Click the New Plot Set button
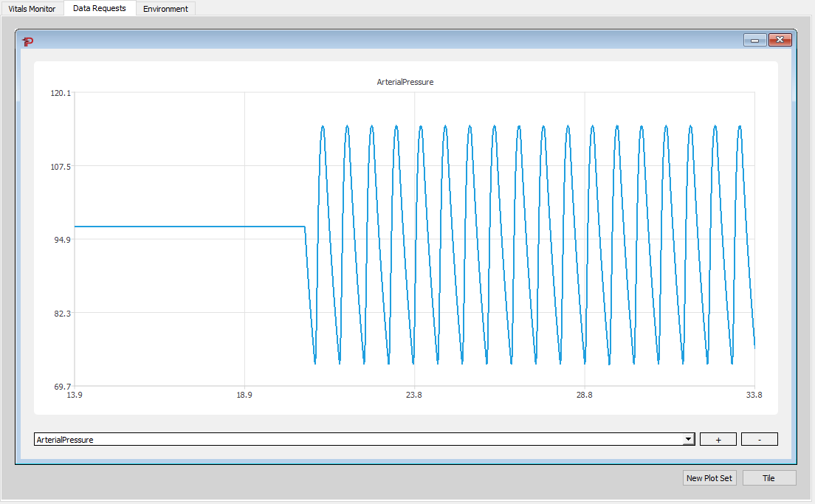The width and height of the screenshot is (815, 504). coord(709,478)
